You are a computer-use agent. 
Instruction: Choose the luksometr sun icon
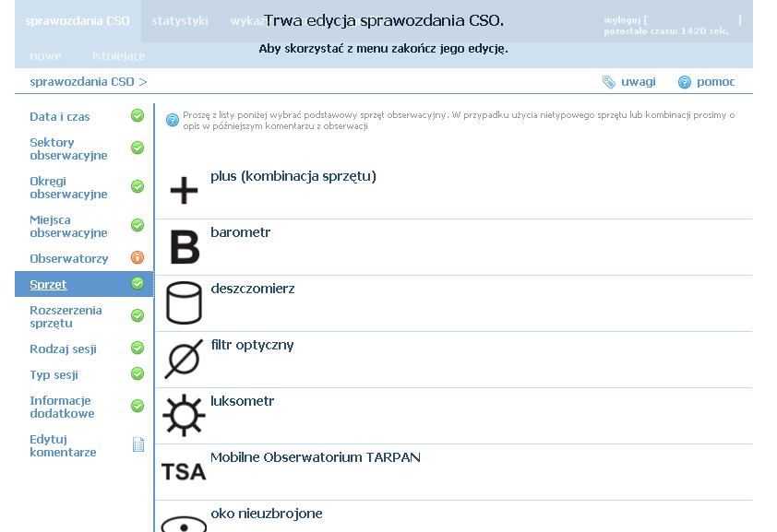tap(184, 415)
